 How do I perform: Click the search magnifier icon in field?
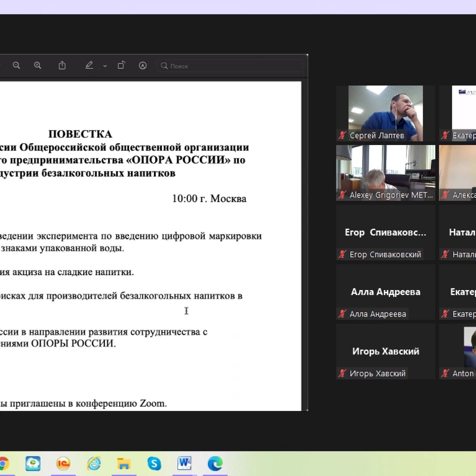coord(164,66)
